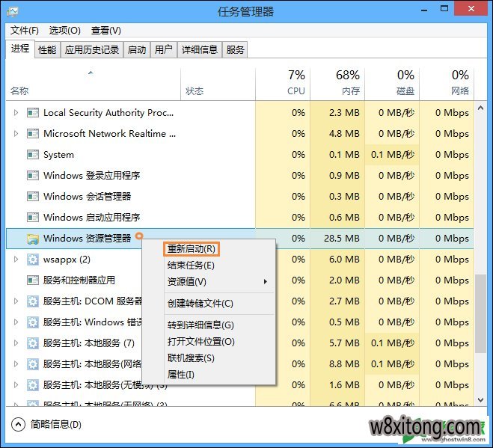Image resolution: width=493 pixels, height=448 pixels.
Task: Click the System process icon
Action: (x=32, y=155)
